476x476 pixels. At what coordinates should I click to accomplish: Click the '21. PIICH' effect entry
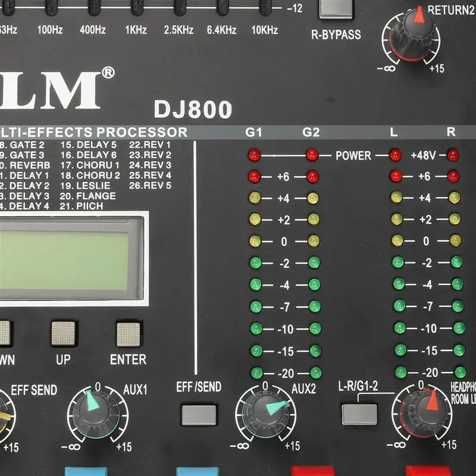coord(82,206)
